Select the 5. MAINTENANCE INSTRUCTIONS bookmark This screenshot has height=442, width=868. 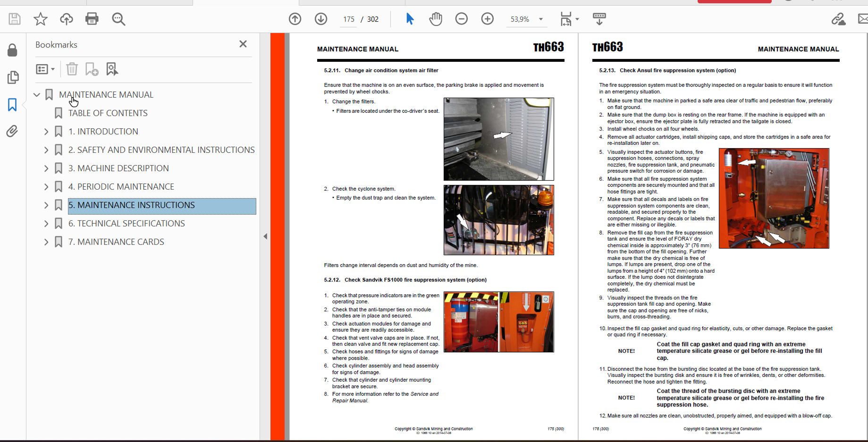(x=162, y=205)
